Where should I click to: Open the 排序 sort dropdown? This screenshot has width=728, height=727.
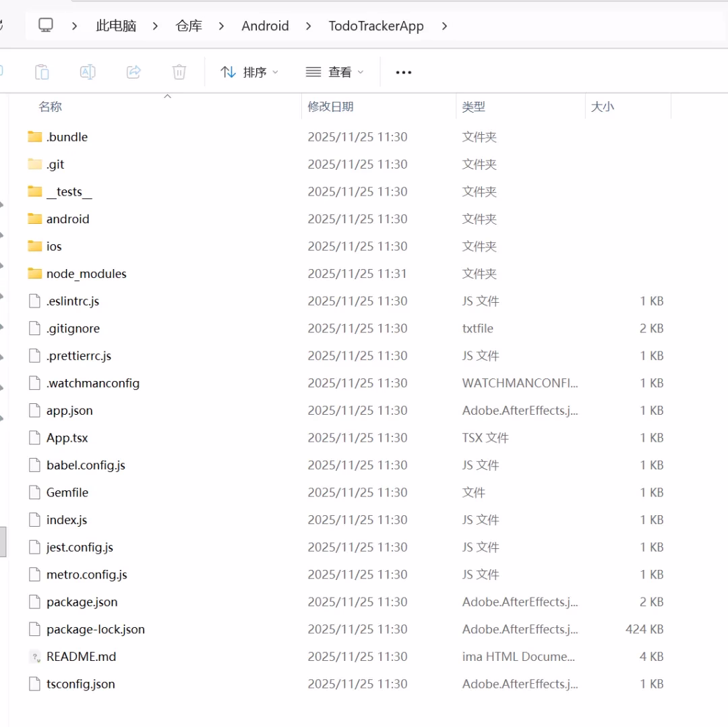tap(249, 72)
